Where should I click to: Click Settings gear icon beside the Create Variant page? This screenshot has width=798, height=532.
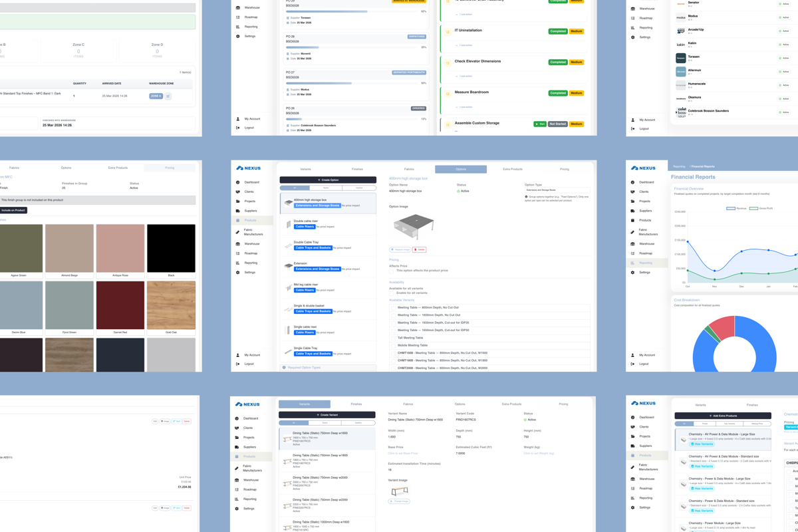(237, 509)
